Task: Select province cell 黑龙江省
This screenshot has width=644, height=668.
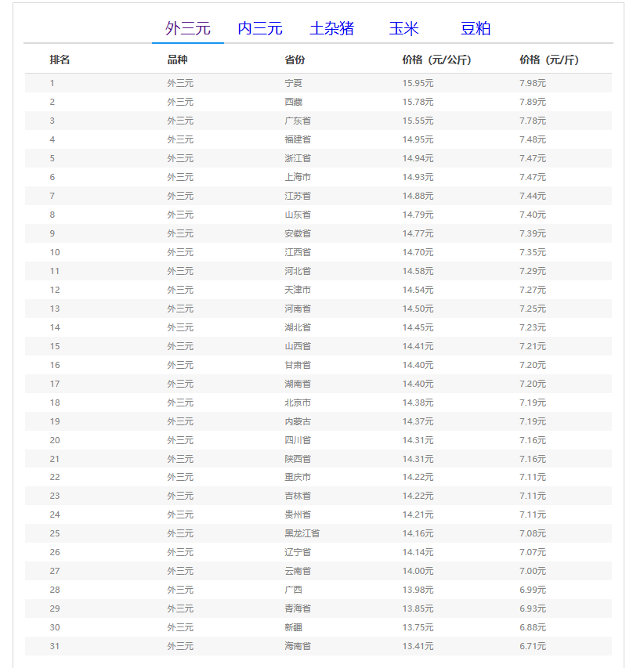Action: [302, 533]
